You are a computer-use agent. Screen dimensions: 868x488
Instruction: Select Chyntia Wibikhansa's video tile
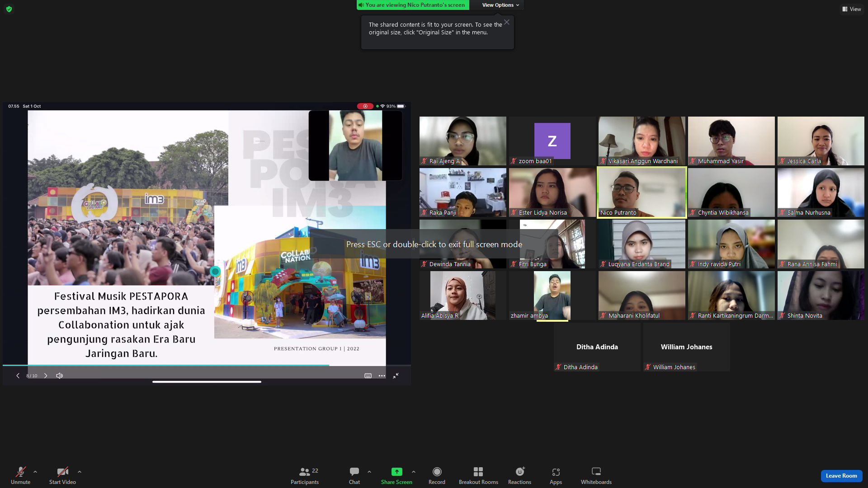point(731,192)
